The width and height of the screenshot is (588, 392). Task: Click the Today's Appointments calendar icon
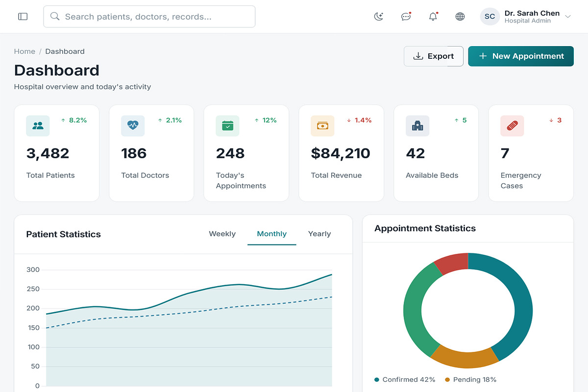point(227,126)
